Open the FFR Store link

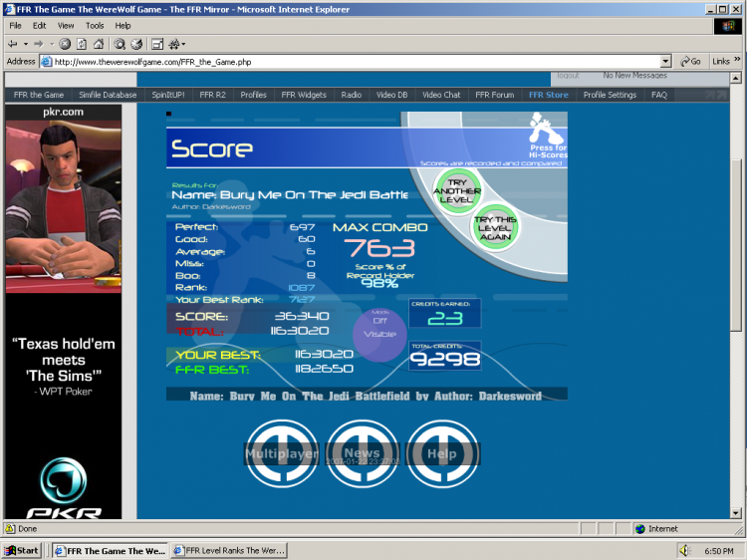549,95
